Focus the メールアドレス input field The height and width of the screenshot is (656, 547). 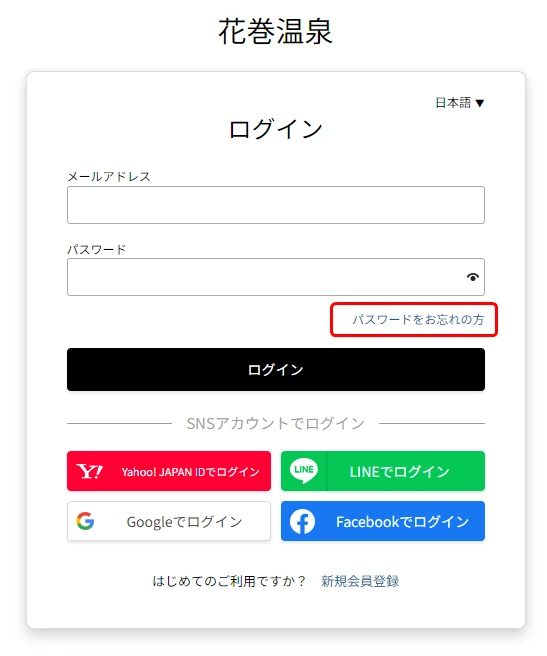click(x=276, y=205)
